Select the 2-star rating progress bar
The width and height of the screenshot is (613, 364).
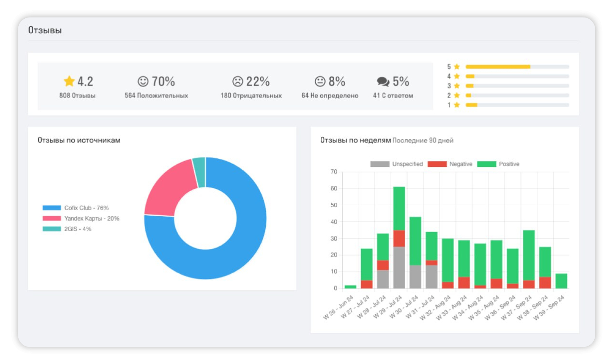click(517, 95)
